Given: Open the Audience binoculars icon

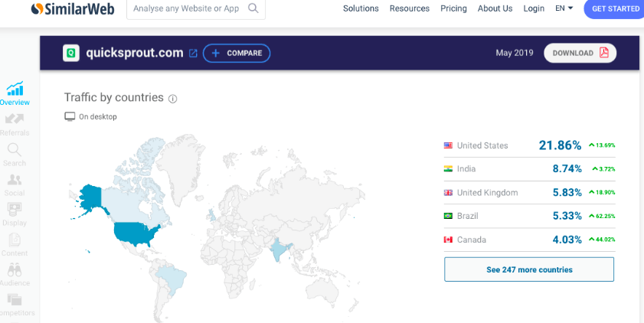Looking at the screenshot, I should tap(15, 270).
